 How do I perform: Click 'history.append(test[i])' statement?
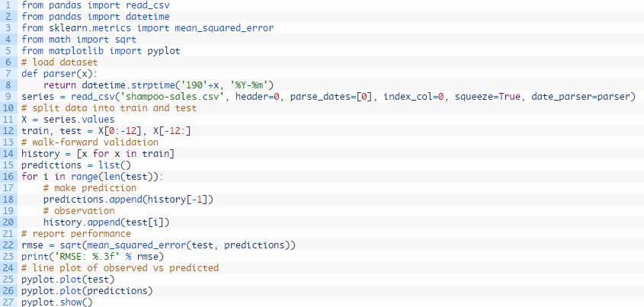pos(106,222)
